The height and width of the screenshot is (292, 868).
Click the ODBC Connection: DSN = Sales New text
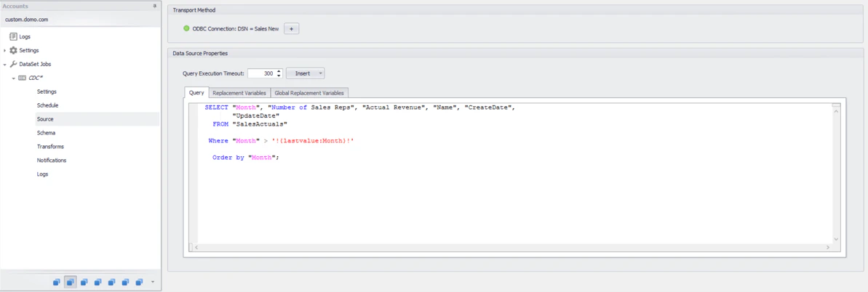(235, 28)
